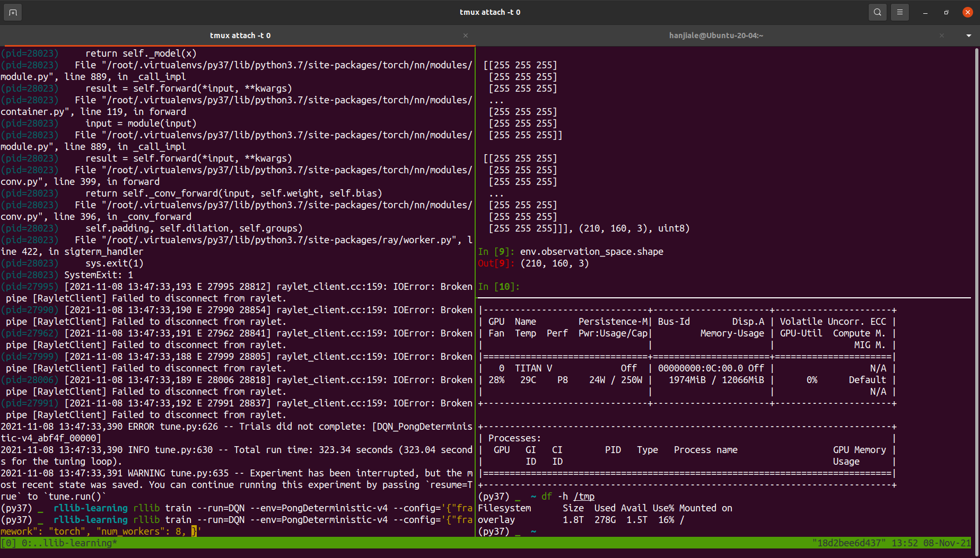Click 'env.observation_space.shape' input text

pyautogui.click(x=592, y=252)
